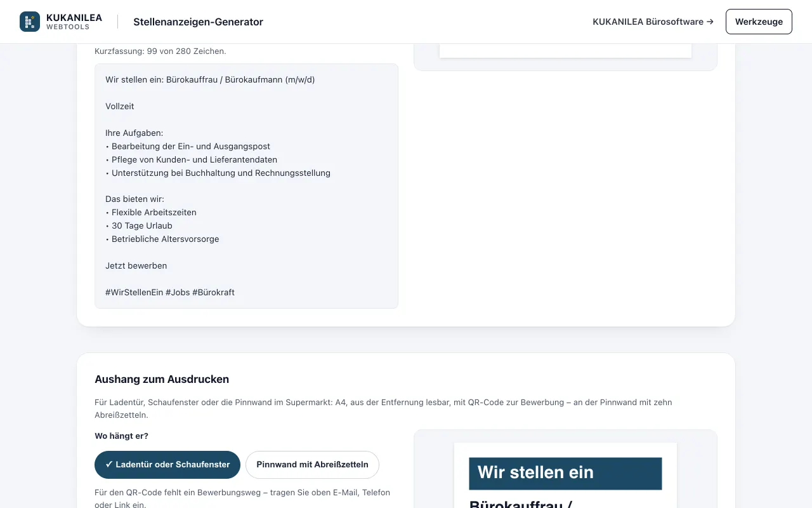Click the generated job ad text box
The height and width of the screenshot is (508, 812).
246,186
